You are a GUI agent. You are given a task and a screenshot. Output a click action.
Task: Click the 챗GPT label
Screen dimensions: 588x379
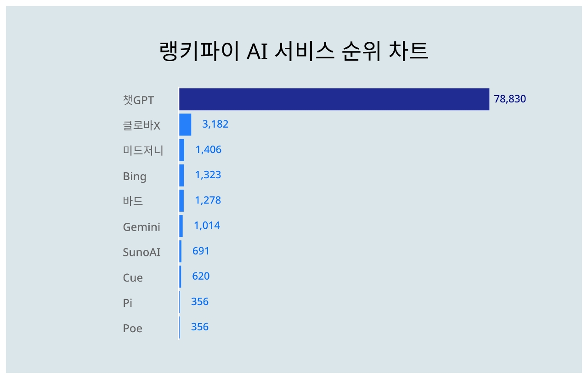pyautogui.click(x=138, y=100)
